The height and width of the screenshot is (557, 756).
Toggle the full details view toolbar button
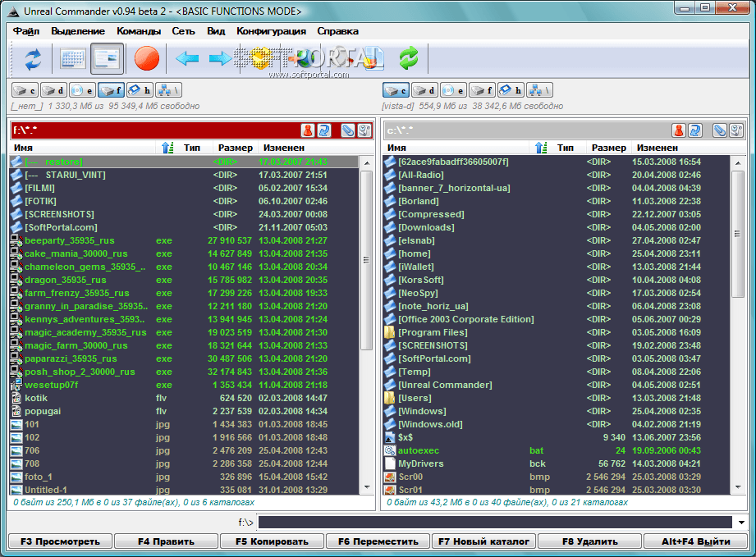(107, 59)
